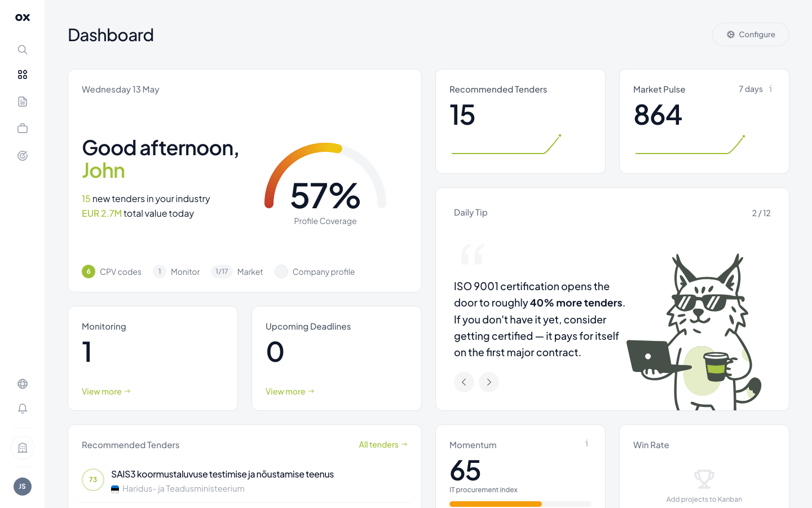Go to previous daily tip arrow

464,382
